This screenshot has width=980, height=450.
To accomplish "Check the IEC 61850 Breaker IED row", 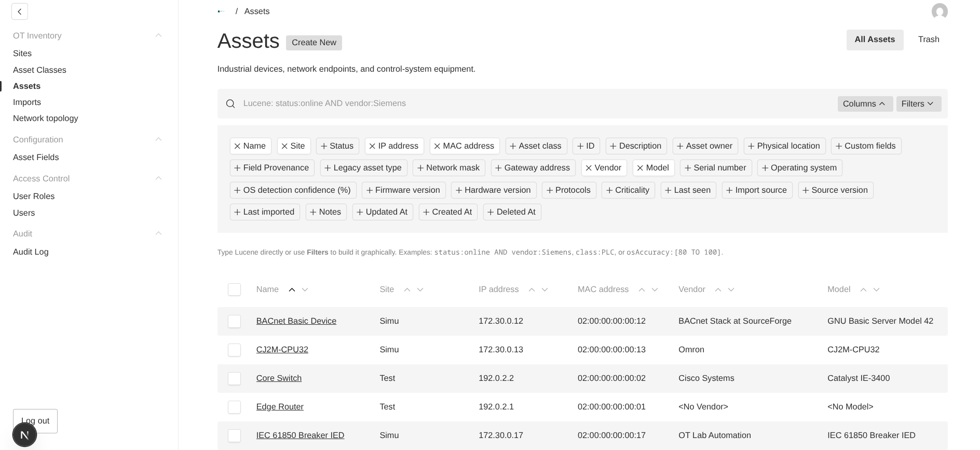I will click(234, 435).
